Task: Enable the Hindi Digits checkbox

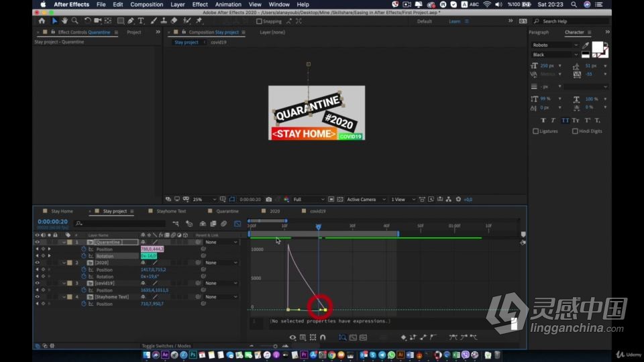Action: (575, 131)
